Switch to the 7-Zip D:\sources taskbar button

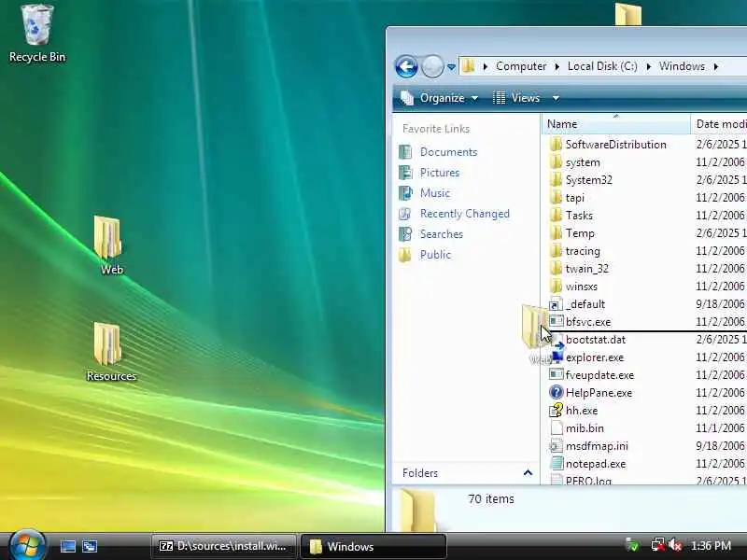tap(223, 546)
